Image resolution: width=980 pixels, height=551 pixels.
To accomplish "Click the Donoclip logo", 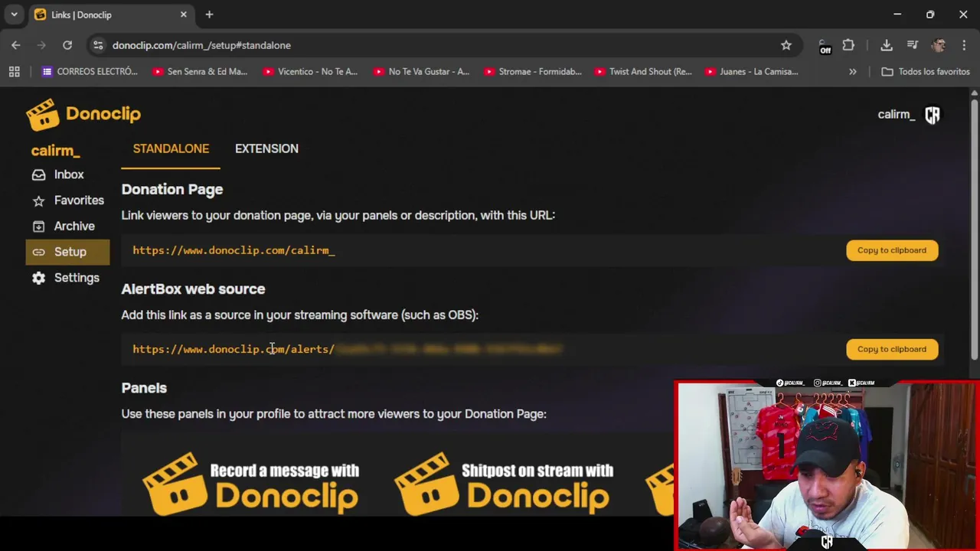I will 83,114.
